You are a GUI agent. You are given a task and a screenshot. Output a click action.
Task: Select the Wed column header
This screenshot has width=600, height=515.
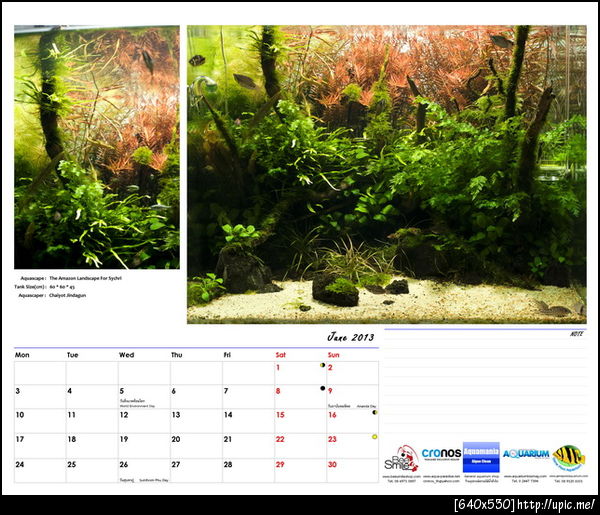[x=126, y=355]
